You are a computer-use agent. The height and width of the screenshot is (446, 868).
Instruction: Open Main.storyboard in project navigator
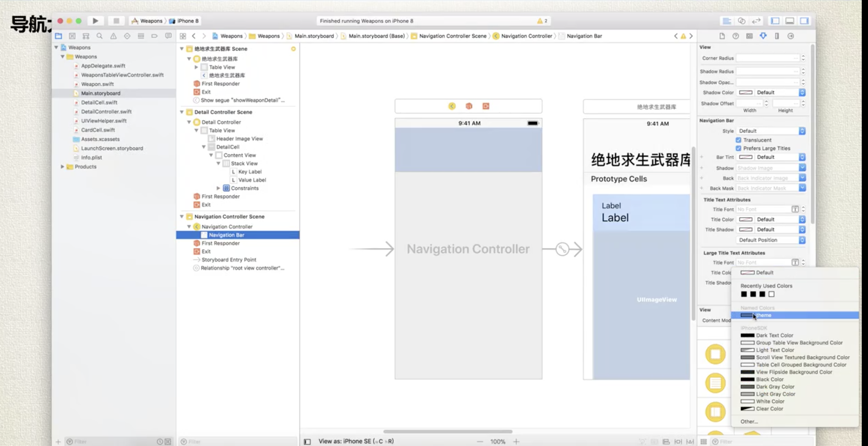coord(101,93)
